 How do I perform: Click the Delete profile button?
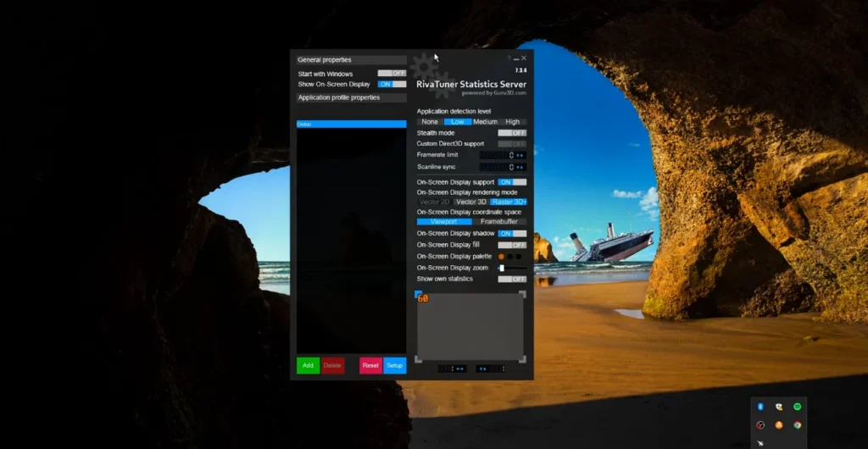coord(332,365)
